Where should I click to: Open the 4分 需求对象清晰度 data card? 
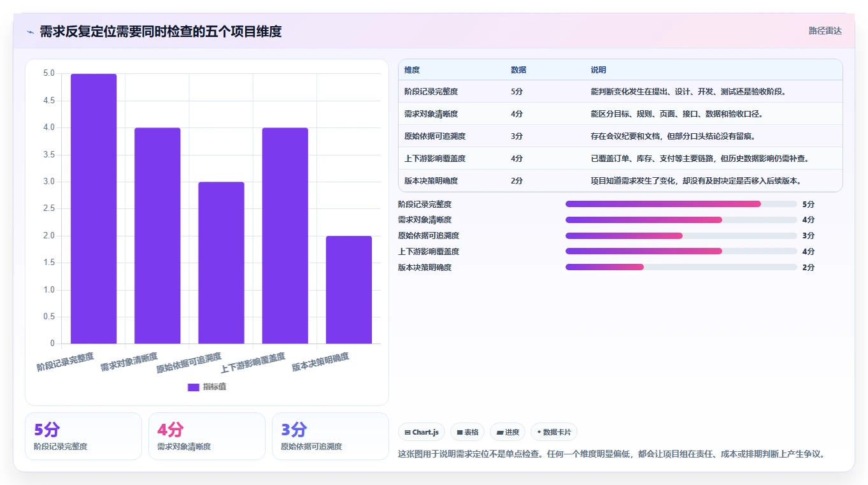click(206, 436)
